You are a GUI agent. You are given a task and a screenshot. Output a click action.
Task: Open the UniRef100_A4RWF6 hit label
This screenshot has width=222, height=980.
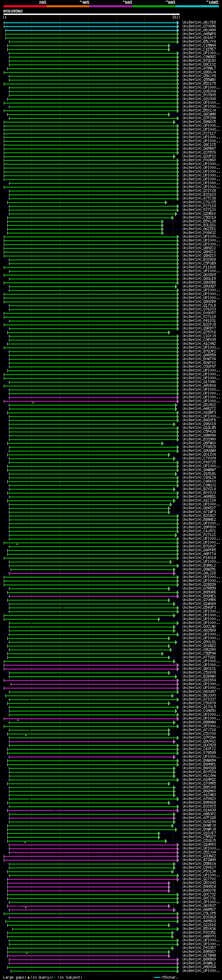pos(199,34)
